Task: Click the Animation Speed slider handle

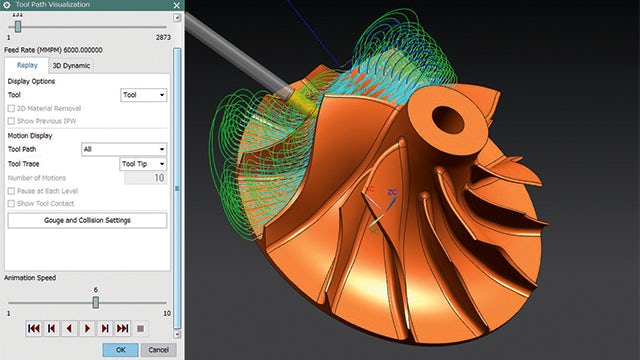Action: [x=96, y=302]
